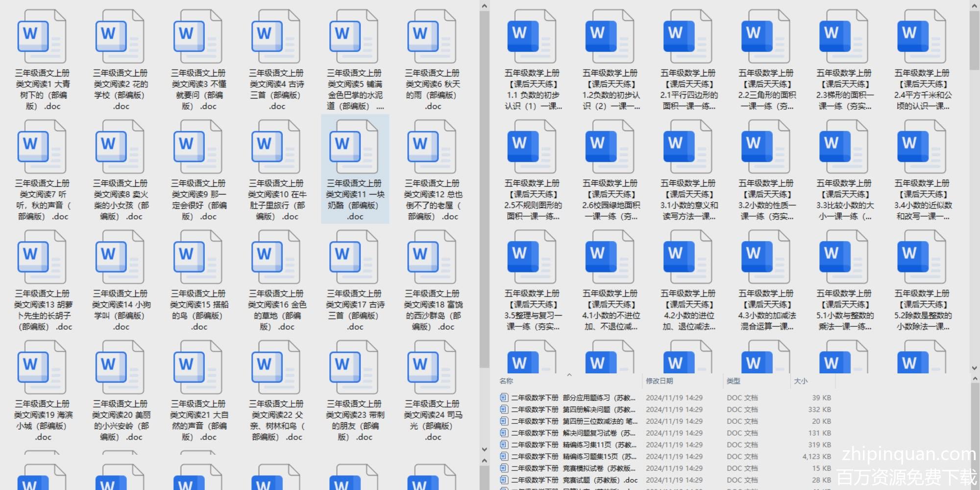Viewport: 980px width, 490px height.
Task: Select the 3.1 小数的意义和读写方法 file icon
Action: click(x=687, y=147)
